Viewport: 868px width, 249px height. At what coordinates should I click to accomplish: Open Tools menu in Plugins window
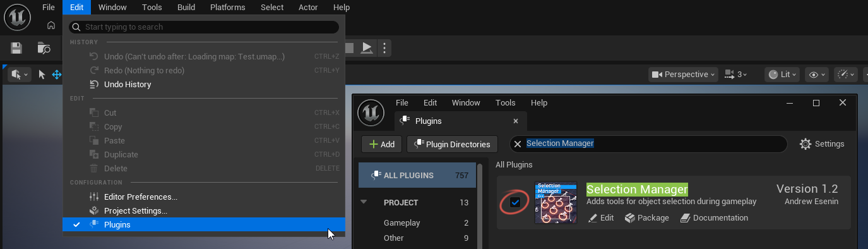point(506,103)
